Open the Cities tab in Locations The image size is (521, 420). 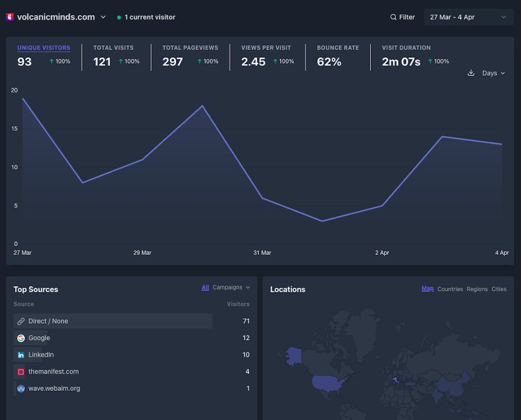(499, 289)
